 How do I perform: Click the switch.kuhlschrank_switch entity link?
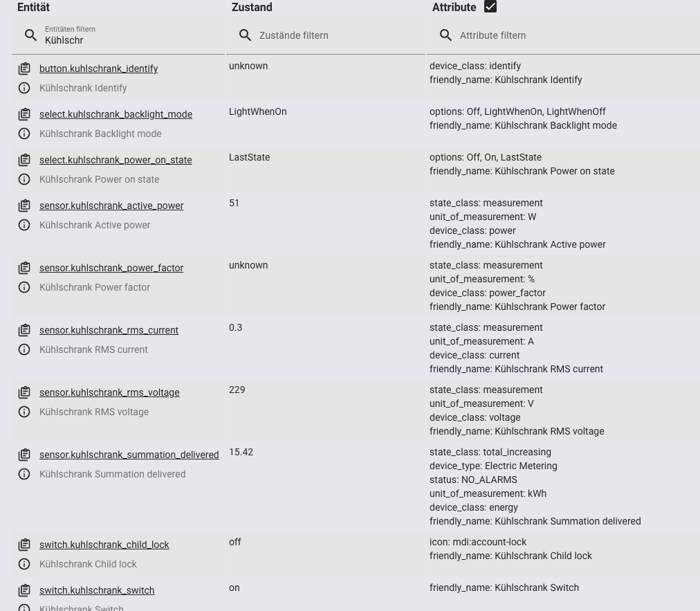[x=97, y=590]
